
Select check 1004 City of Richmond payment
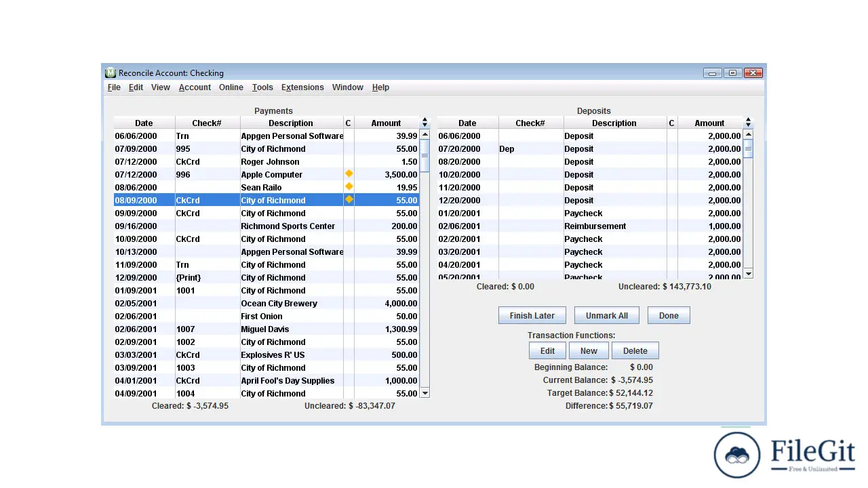click(x=267, y=393)
